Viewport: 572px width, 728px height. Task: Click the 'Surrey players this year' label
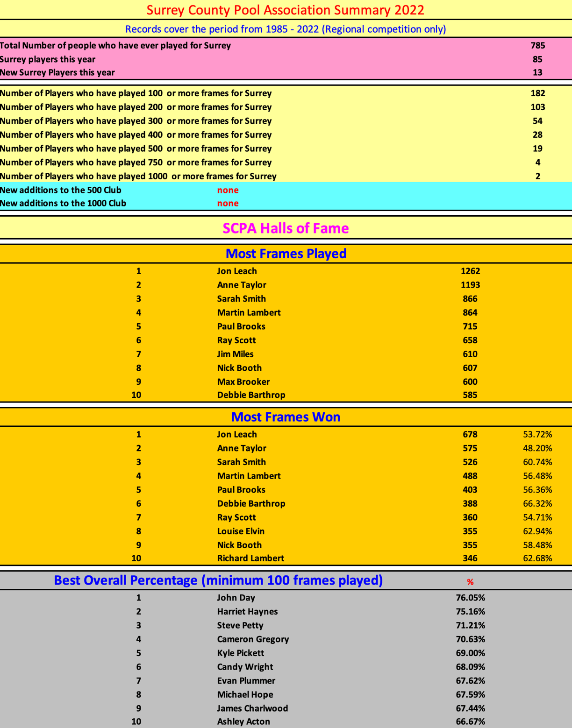coord(48,59)
